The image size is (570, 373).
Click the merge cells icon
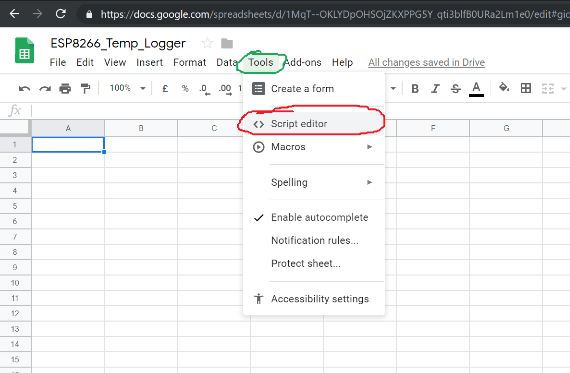547,88
